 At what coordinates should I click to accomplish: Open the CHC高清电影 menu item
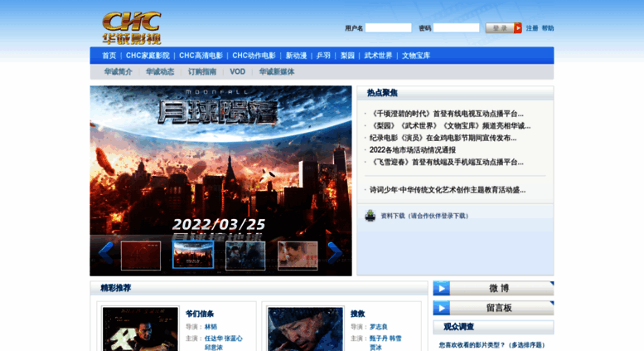(x=201, y=56)
